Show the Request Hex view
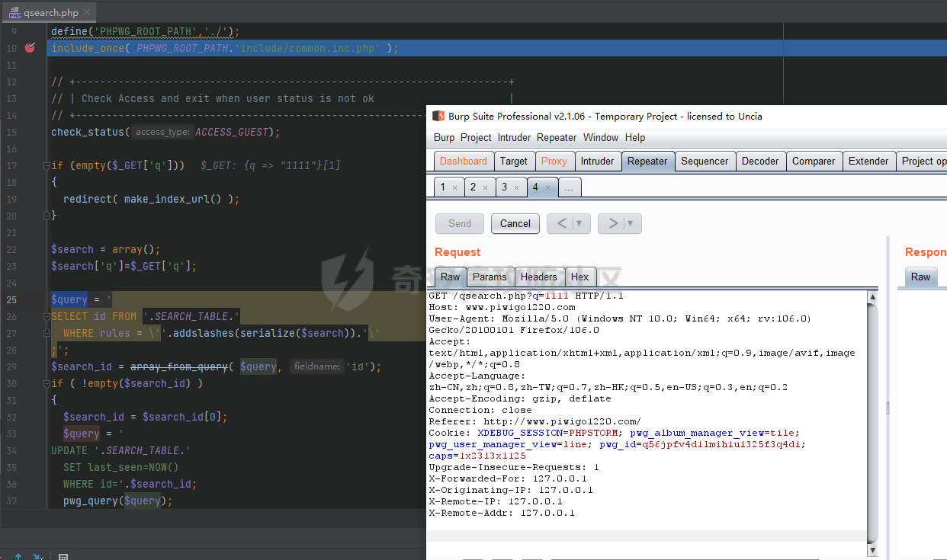Image resolution: width=947 pixels, height=560 pixels. [x=579, y=277]
